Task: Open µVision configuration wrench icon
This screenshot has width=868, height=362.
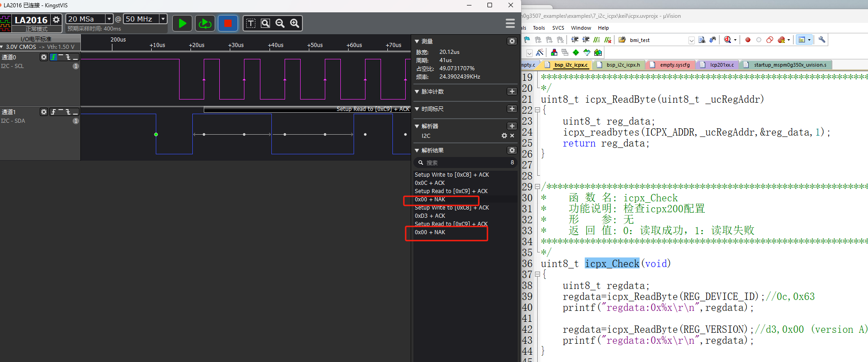Action: click(x=822, y=40)
